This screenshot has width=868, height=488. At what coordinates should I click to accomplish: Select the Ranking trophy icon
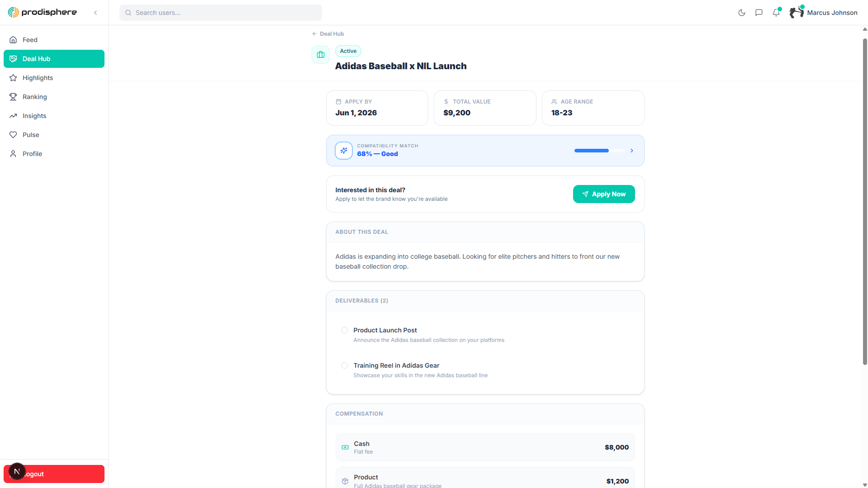click(x=14, y=97)
